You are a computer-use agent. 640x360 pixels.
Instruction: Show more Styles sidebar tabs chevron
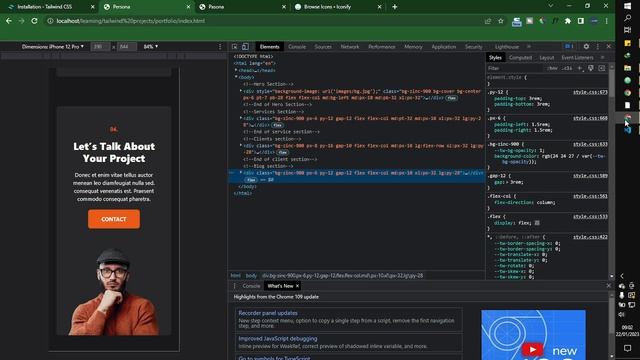coord(602,58)
